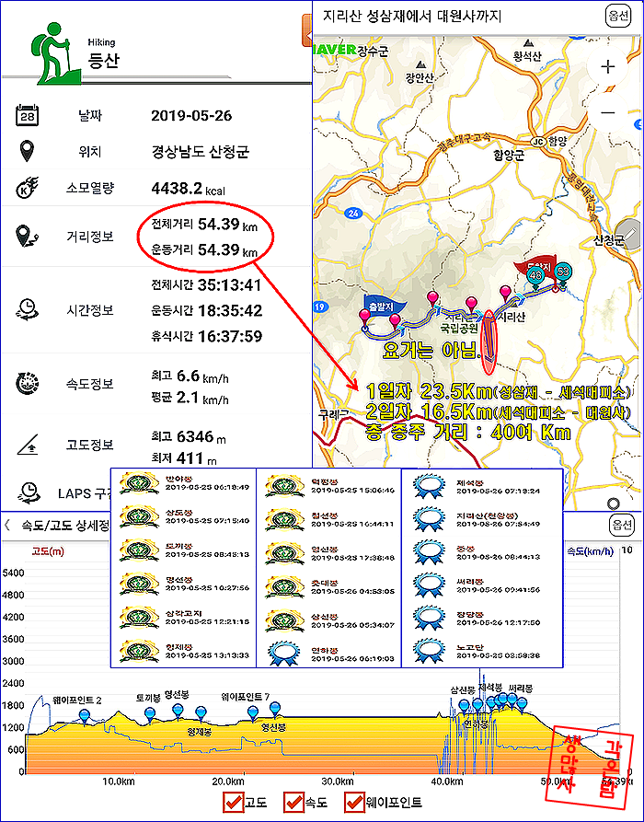Image resolution: width=644 pixels, height=822 pixels.
Task: Select the 최저 411 m altitude value
Action: (183, 458)
